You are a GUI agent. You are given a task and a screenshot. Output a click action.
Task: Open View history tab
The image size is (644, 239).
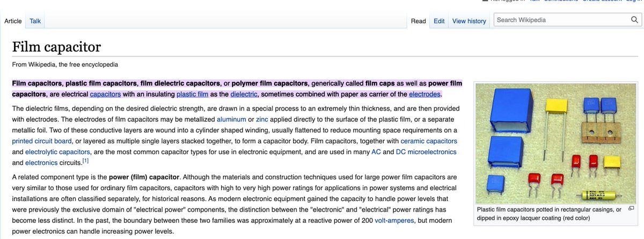469,21
